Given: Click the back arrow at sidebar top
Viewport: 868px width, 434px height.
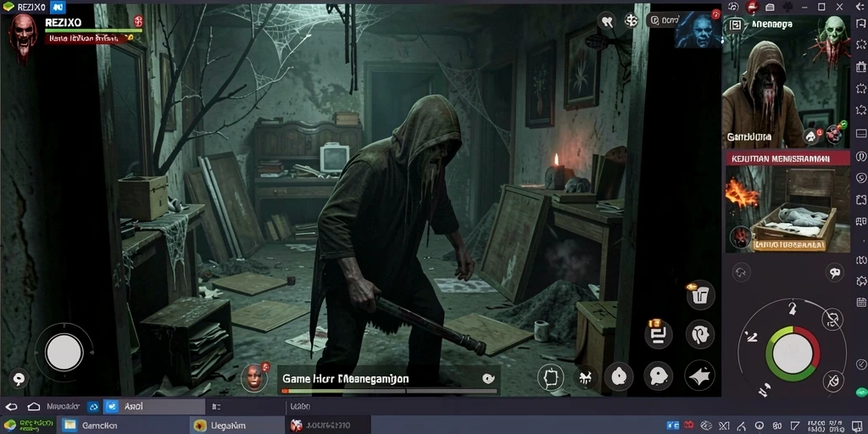Looking at the screenshot, I should 860,7.
